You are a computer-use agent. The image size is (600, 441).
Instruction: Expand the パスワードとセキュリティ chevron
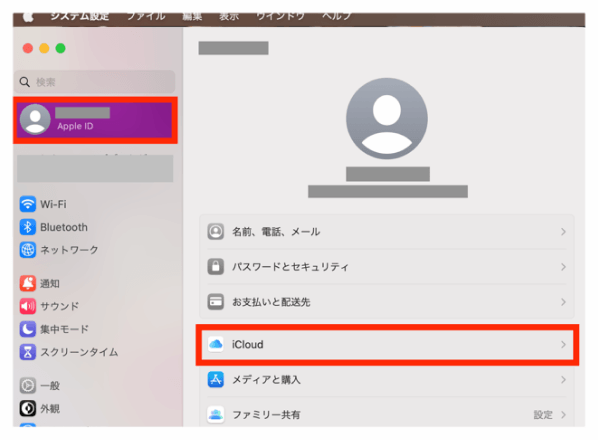pos(563,267)
